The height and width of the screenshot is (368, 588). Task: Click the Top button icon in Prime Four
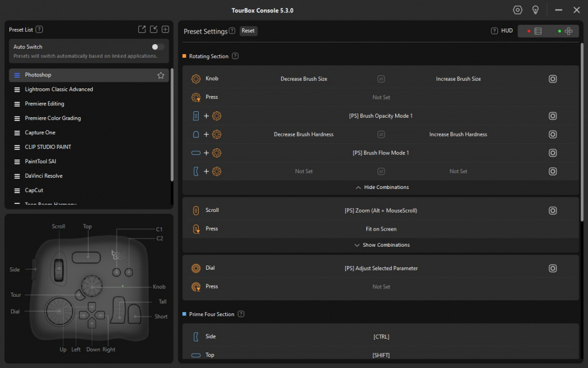(x=196, y=355)
